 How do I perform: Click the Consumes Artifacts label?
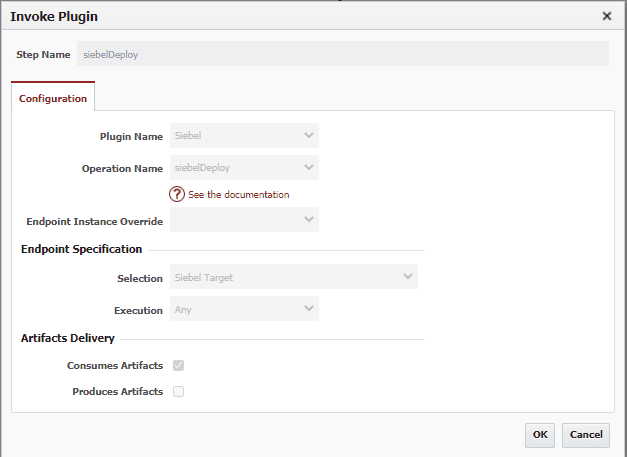[115, 365]
